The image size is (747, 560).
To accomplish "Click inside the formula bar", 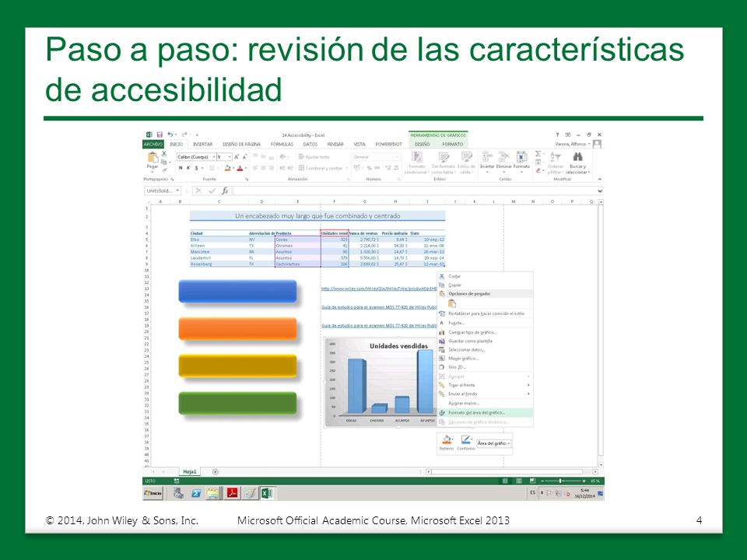I will [414, 191].
